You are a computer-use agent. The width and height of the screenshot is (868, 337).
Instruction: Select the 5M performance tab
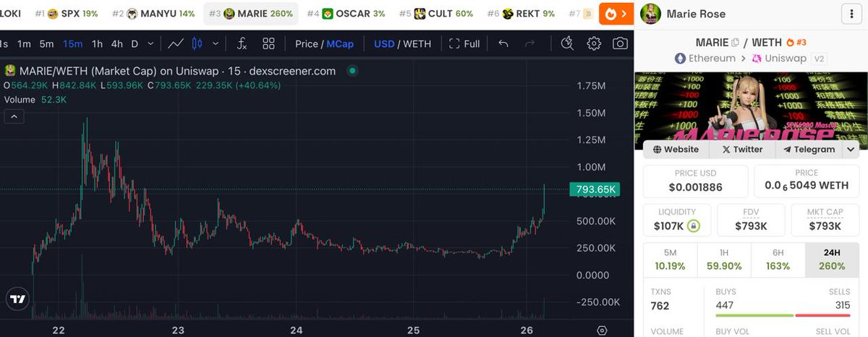[670, 259]
